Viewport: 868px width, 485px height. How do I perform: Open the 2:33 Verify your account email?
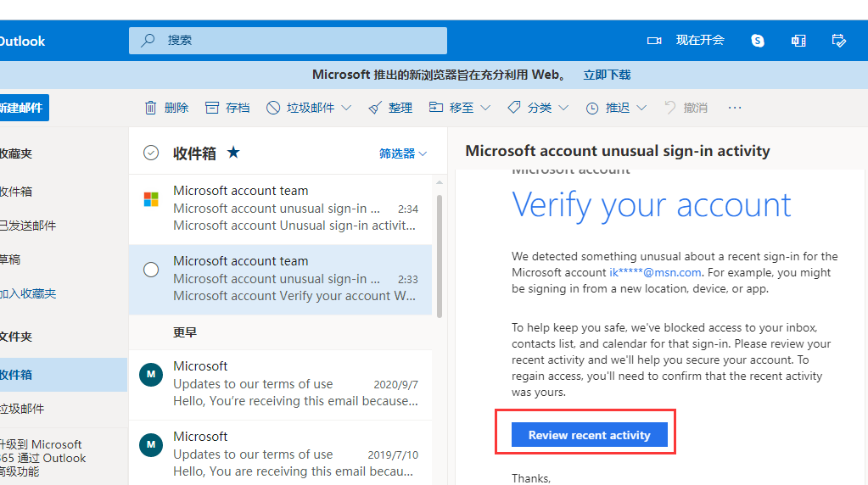(x=280, y=279)
